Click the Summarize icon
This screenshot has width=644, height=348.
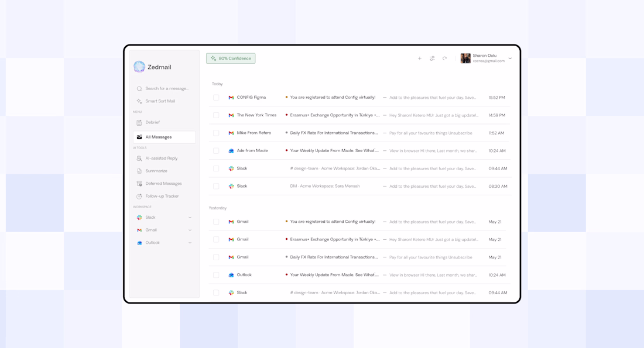[x=139, y=171]
